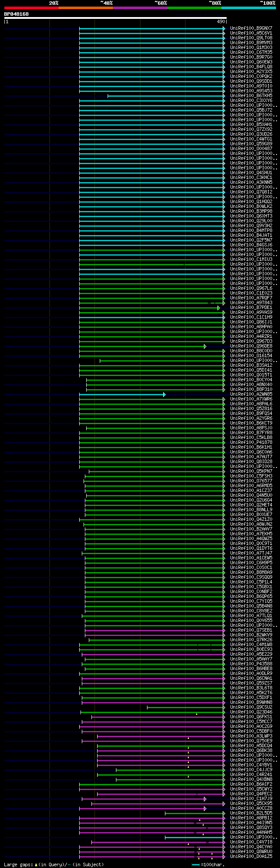280x868 pixels.
Task: Select label UniRef100_Q1HQQ2
Action: [x=251, y=202]
